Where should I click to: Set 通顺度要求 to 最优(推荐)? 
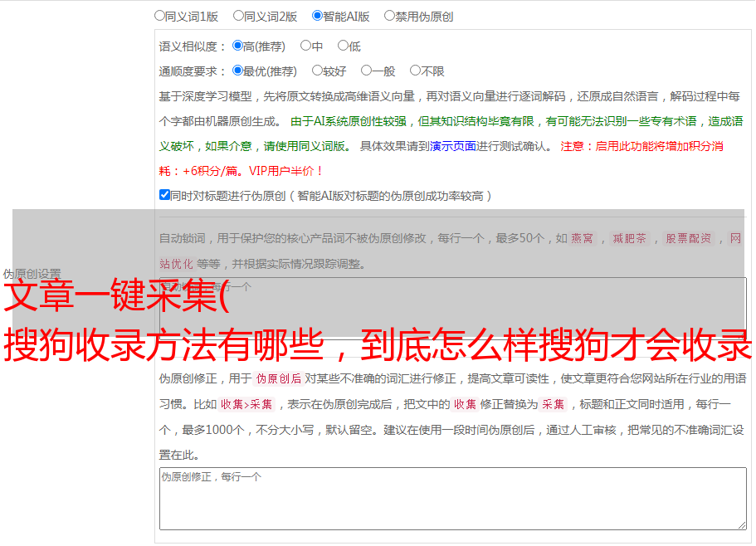coord(237,71)
